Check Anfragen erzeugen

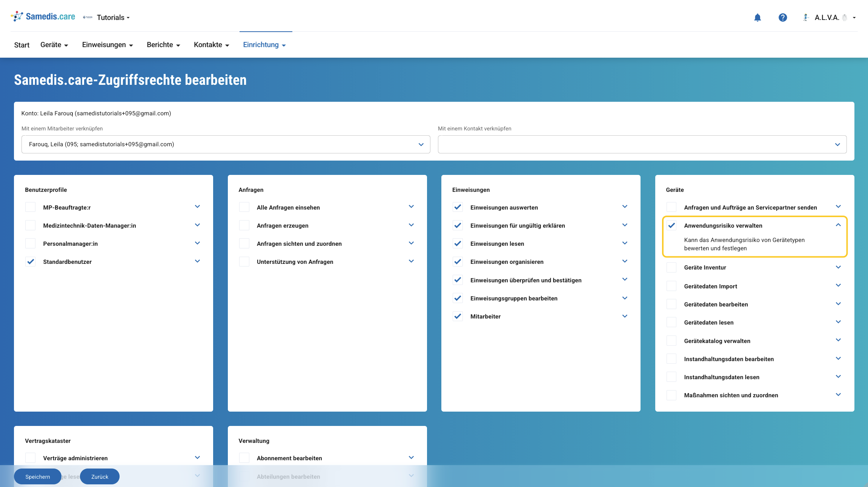[244, 225]
